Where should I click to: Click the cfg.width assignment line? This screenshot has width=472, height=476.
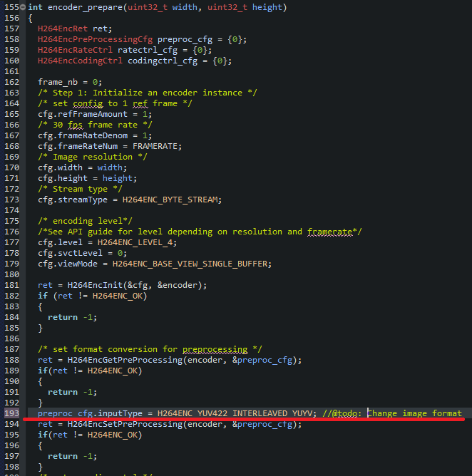pos(82,167)
